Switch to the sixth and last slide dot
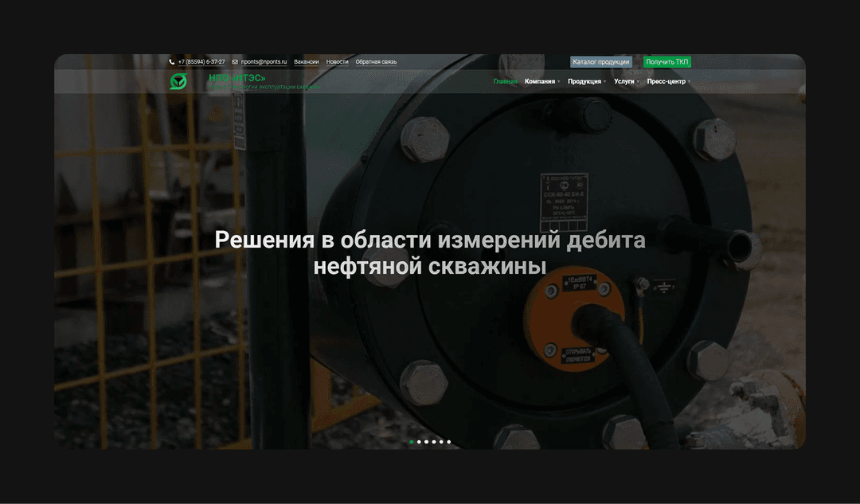The image size is (860, 504). (448, 441)
